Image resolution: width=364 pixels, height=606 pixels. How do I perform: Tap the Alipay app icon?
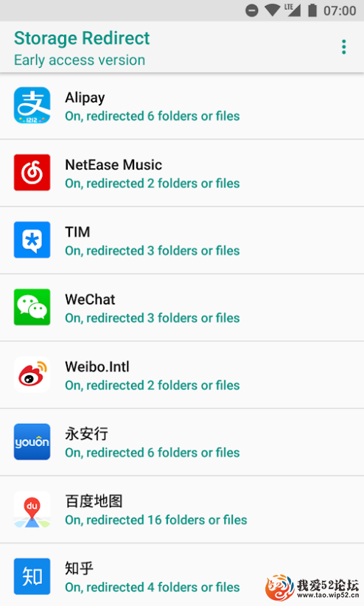click(x=32, y=105)
